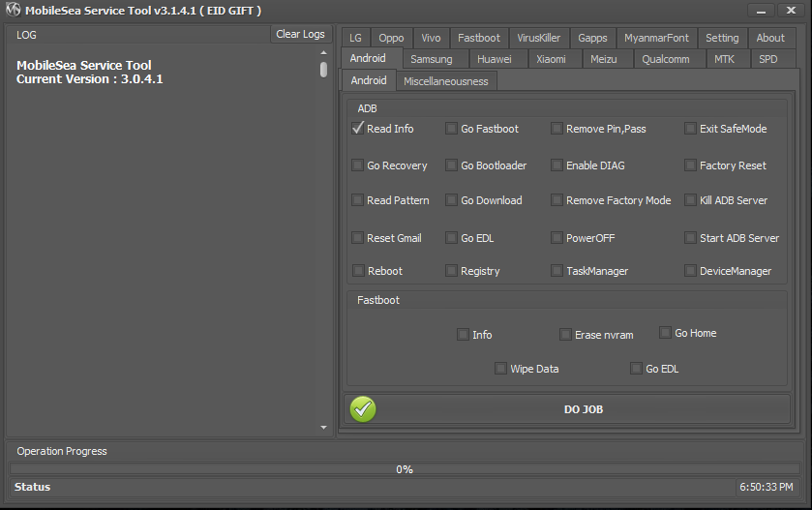This screenshot has height=510, width=812.
Task: Uncheck the Read Info checkbox
Action: pyautogui.click(x=357, y=128)
